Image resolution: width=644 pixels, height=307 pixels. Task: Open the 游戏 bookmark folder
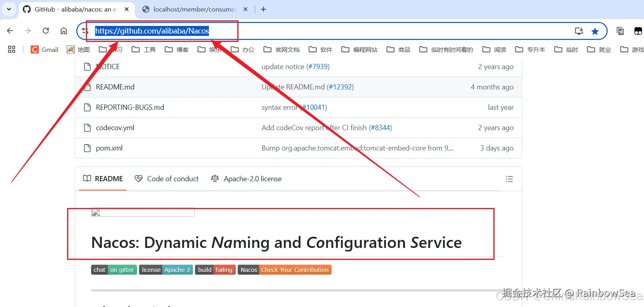click(x=632, y=50)
